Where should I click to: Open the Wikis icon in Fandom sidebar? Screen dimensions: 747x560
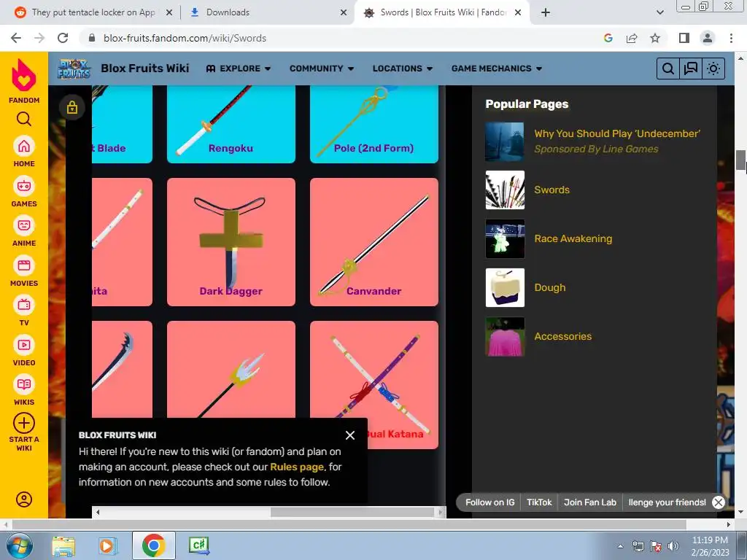24,385
